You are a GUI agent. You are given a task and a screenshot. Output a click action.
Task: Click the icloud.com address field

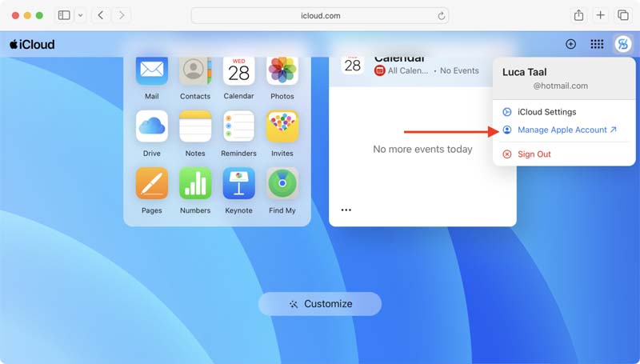click(320, 16)
